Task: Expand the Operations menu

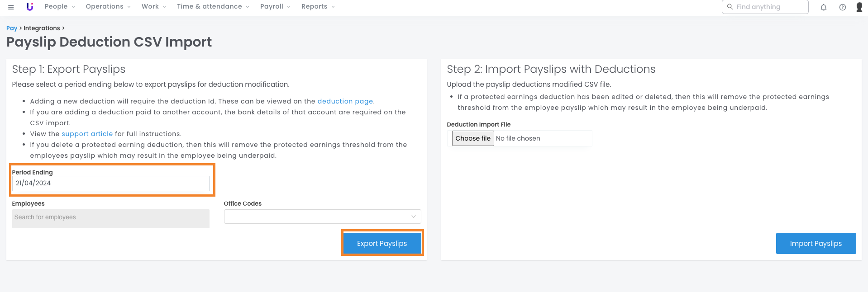Action: [x=108, y=7]
